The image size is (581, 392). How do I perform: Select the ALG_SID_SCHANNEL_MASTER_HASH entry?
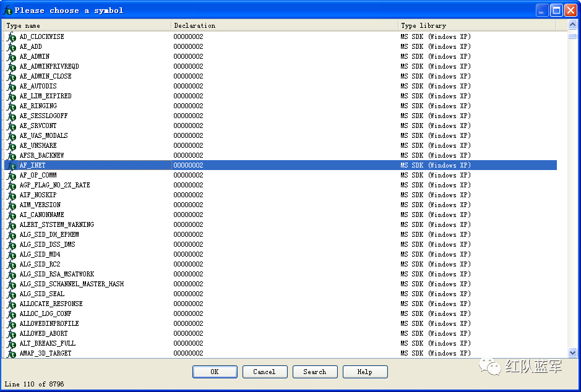point(280,284)
